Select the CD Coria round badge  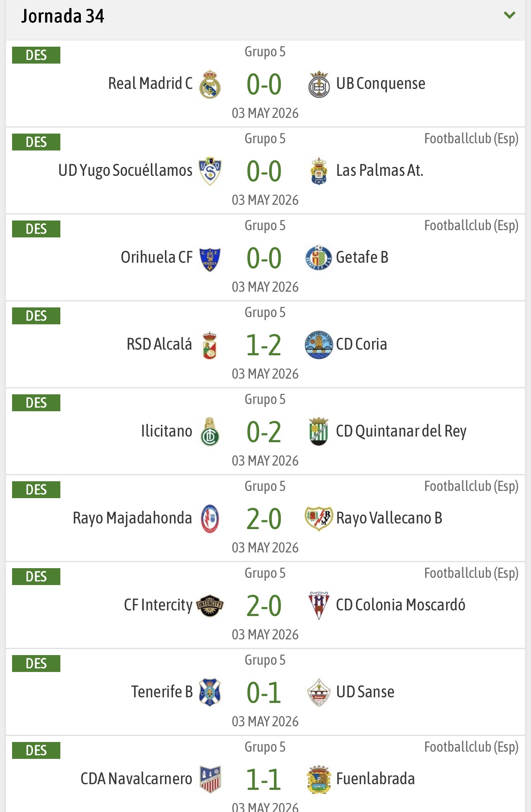coord(319,345)
